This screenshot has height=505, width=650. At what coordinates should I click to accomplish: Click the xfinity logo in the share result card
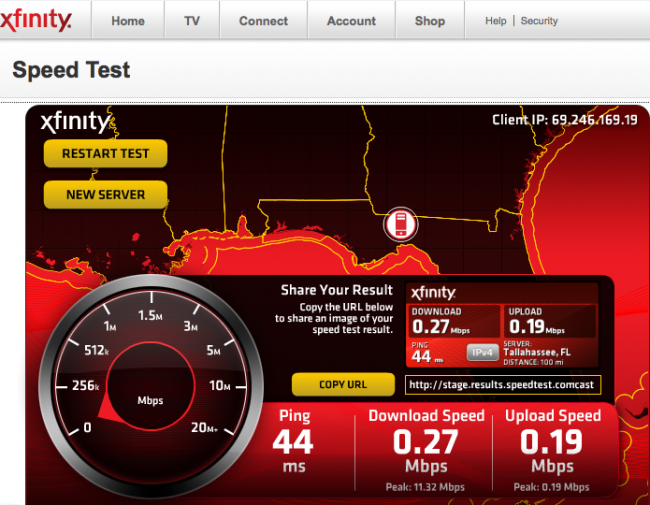pos(433,293)
